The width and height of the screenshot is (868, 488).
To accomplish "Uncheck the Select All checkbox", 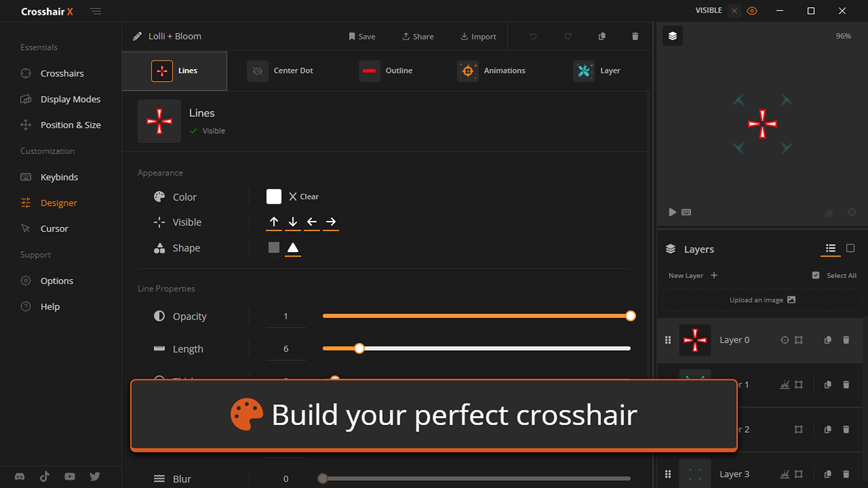I will tap(816, 275).
